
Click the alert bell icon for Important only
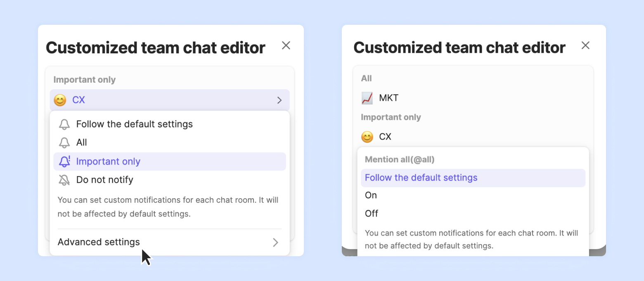(x=64, y=162)
